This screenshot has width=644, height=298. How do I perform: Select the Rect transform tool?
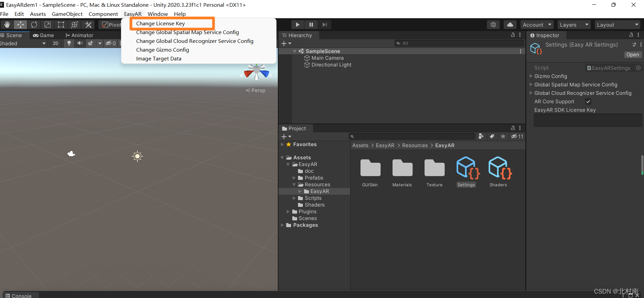click(61, 25)
